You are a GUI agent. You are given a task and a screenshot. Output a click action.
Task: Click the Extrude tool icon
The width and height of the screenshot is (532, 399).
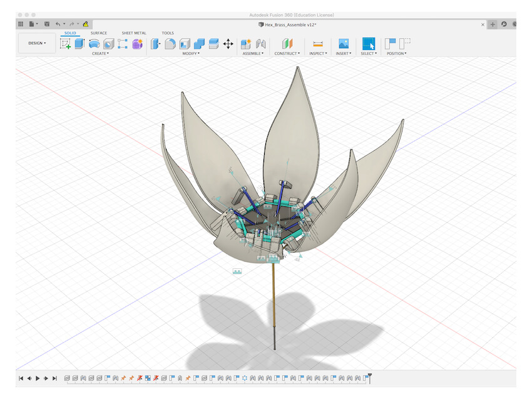79,44
